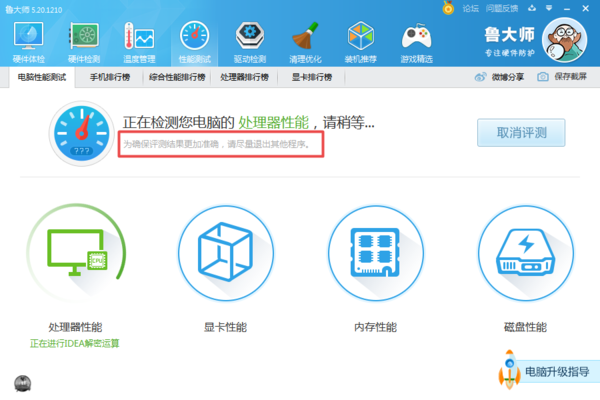Open 清理优化 broom cleanup icon

(x=305, y=40)
